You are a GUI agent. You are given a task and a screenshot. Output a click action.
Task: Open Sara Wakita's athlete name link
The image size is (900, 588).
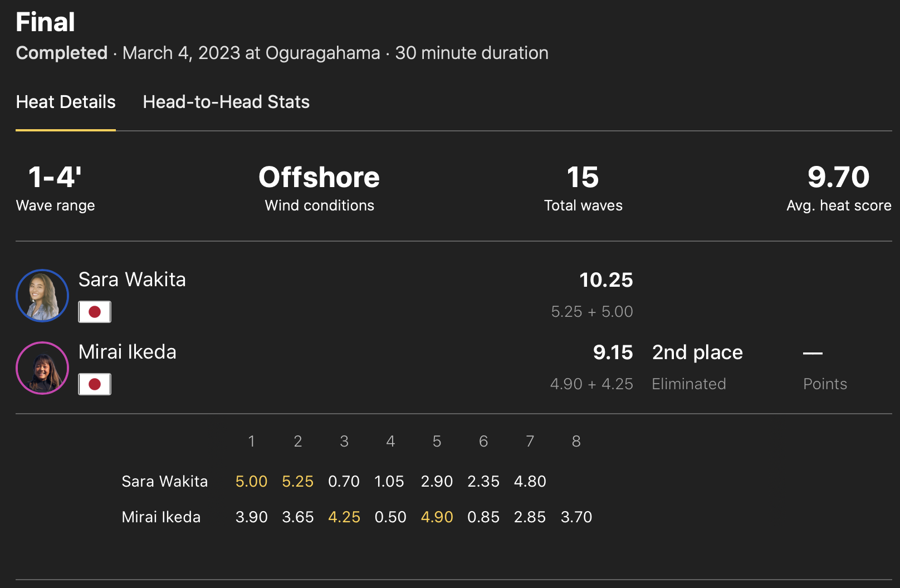132,280
